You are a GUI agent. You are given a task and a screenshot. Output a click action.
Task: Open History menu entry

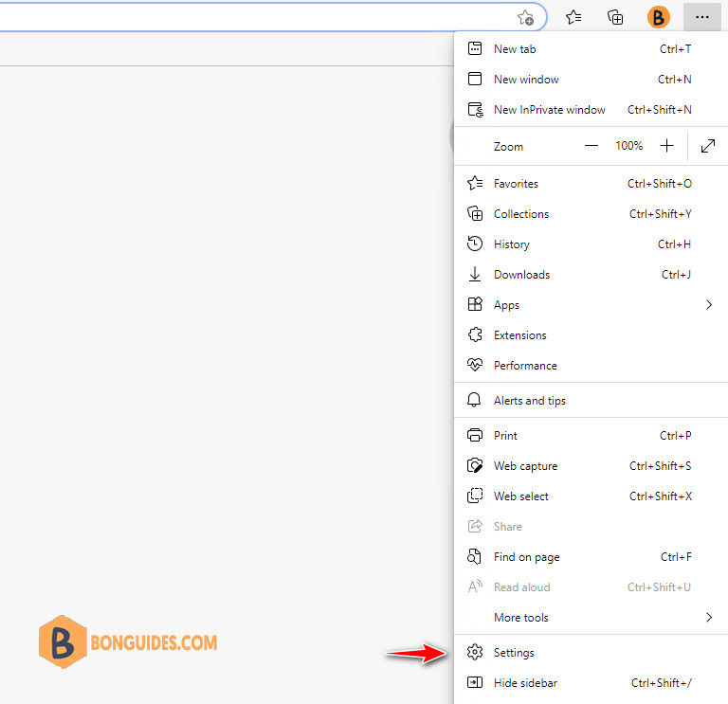point(591,244)
